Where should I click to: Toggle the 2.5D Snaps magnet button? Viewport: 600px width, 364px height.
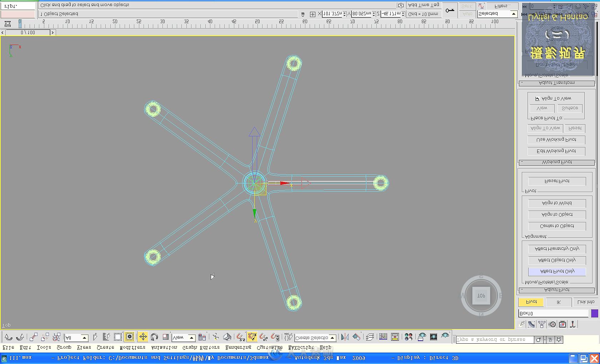point(241,337)
